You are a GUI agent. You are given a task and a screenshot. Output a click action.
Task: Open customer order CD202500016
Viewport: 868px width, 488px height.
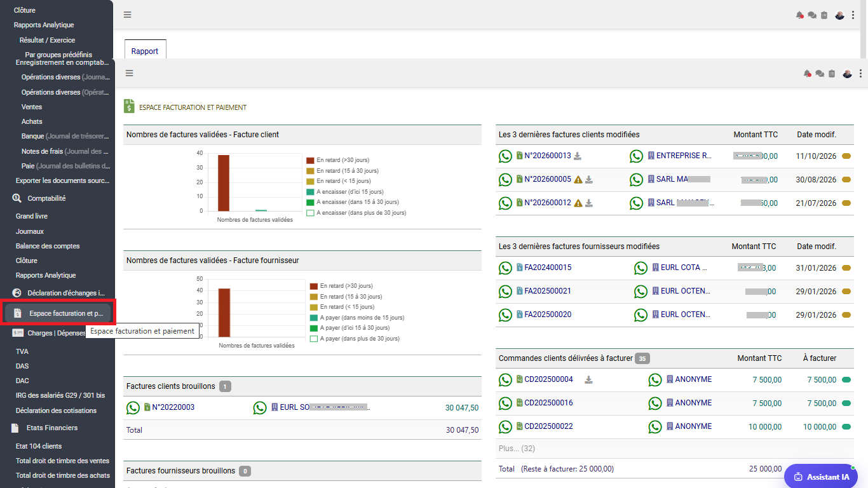(x=548, y=403)
